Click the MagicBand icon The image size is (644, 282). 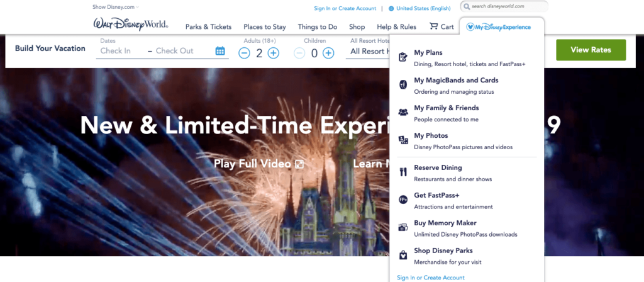tap(403, 85)
